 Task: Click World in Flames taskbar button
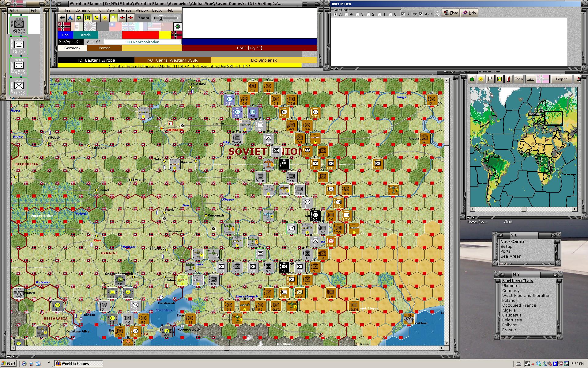pyautogui.click(x=78, y=363)
